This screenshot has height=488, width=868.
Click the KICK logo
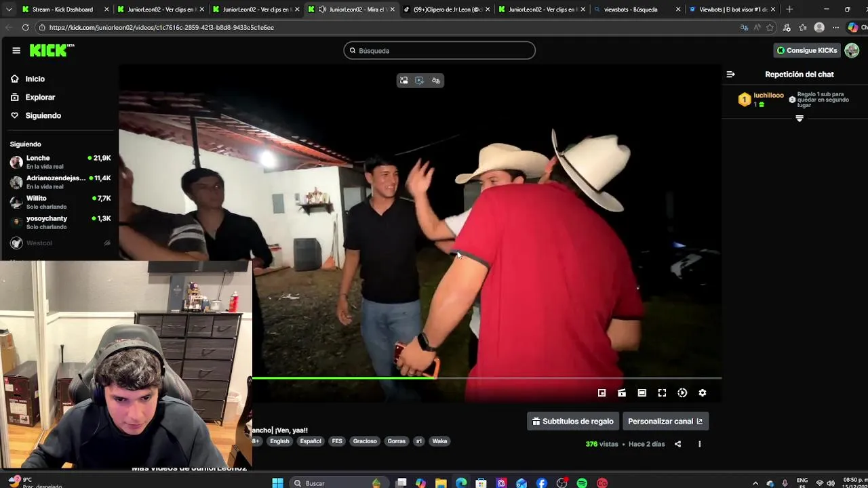pyautogui.click(x=52, y=50)
